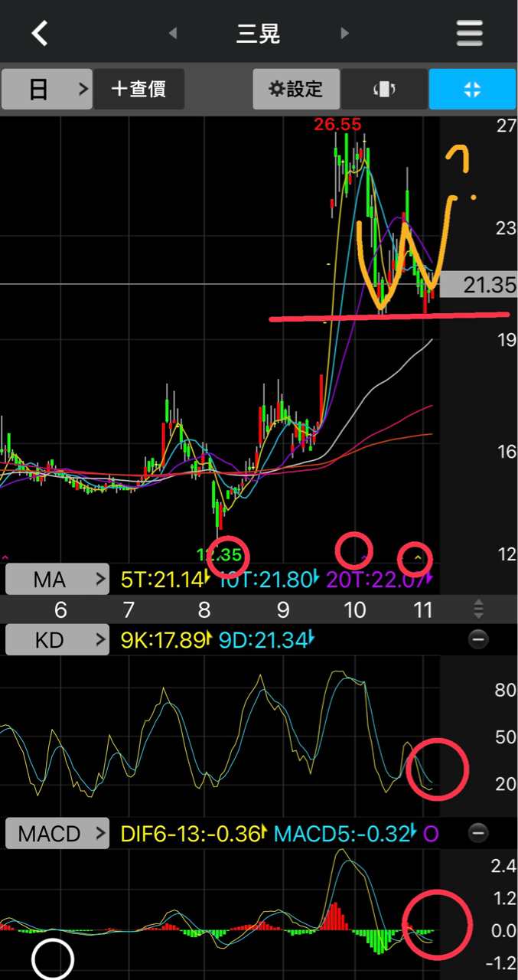
Task: Tap the 三晃 stock title
Action: (258, 34)
